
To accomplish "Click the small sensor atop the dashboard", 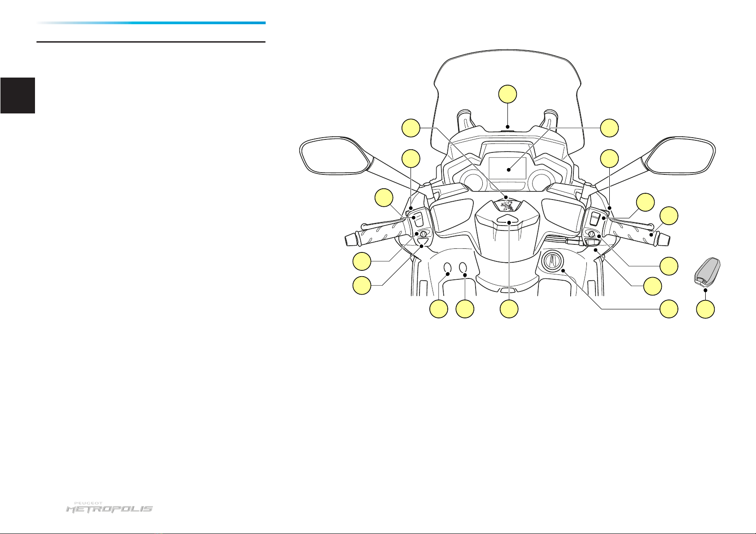I will (x=507, y=130).
